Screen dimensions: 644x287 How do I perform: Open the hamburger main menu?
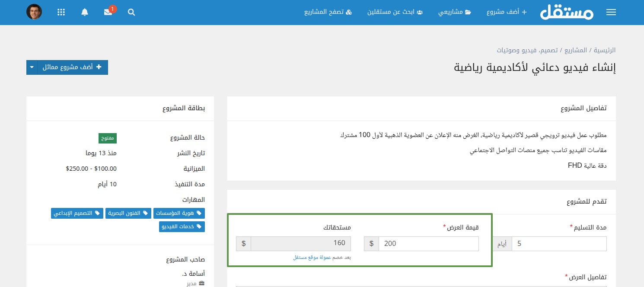tap(611, 13)
